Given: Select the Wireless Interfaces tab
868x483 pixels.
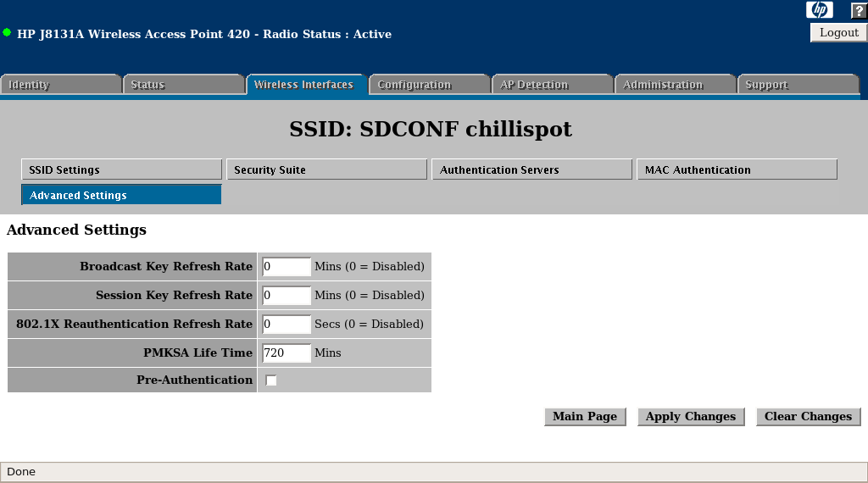Looking at the screenshot, I should point(305,85).
